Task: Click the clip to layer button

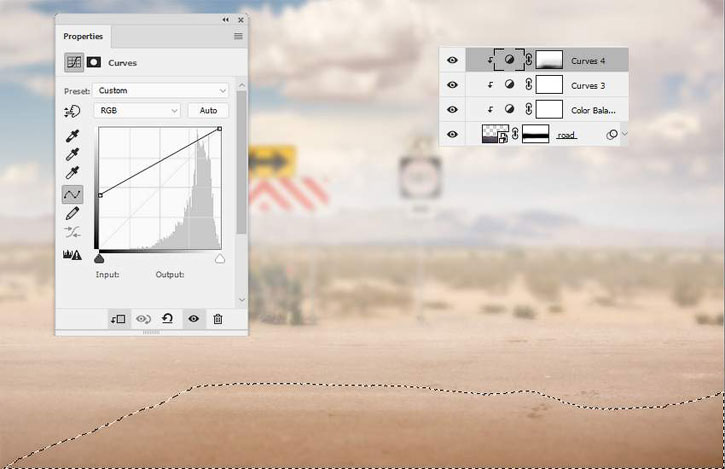Action: point(118,319)
